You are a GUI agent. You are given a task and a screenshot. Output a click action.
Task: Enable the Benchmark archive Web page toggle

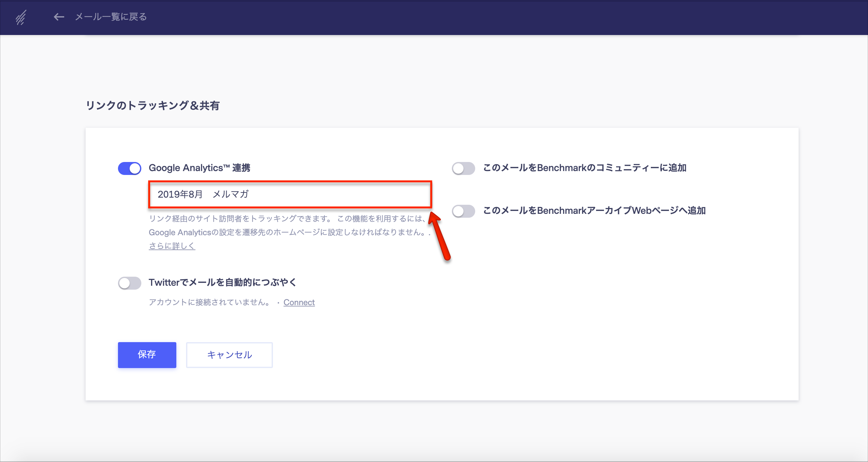tap(463, 211)
